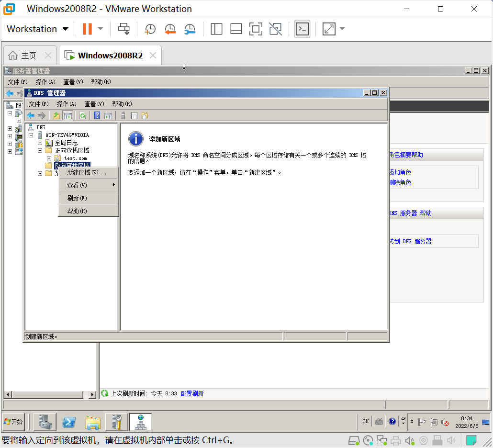This screenshot has height=448, width=493.
Task: Enter VMware full screen mode
Action: tap(256, 29)
